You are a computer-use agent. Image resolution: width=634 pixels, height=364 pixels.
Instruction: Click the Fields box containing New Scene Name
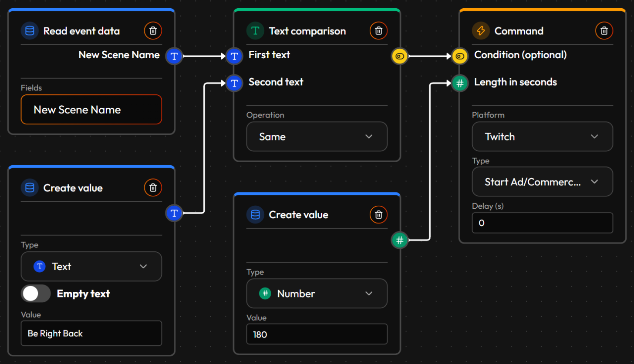91,110
